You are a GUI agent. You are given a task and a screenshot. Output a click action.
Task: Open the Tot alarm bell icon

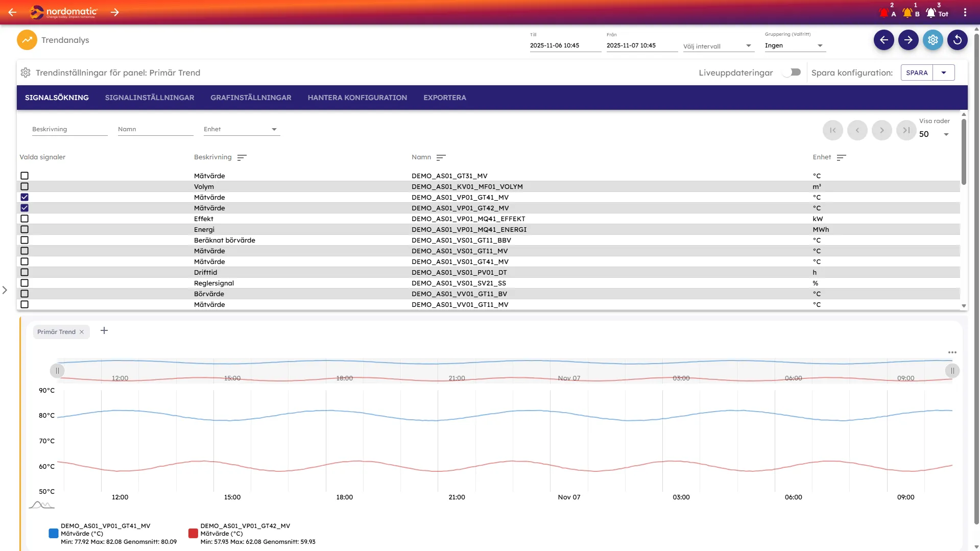[931, 13]
